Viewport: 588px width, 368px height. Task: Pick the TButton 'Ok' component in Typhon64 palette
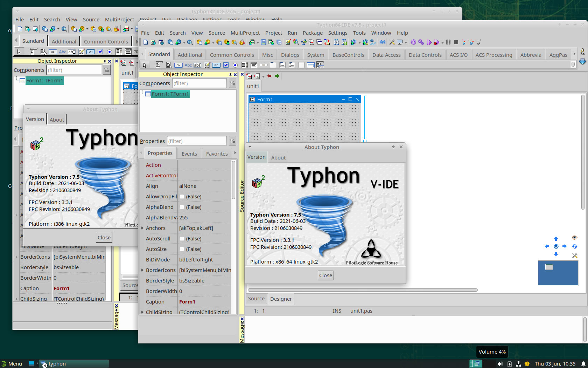tap(178, 65)
